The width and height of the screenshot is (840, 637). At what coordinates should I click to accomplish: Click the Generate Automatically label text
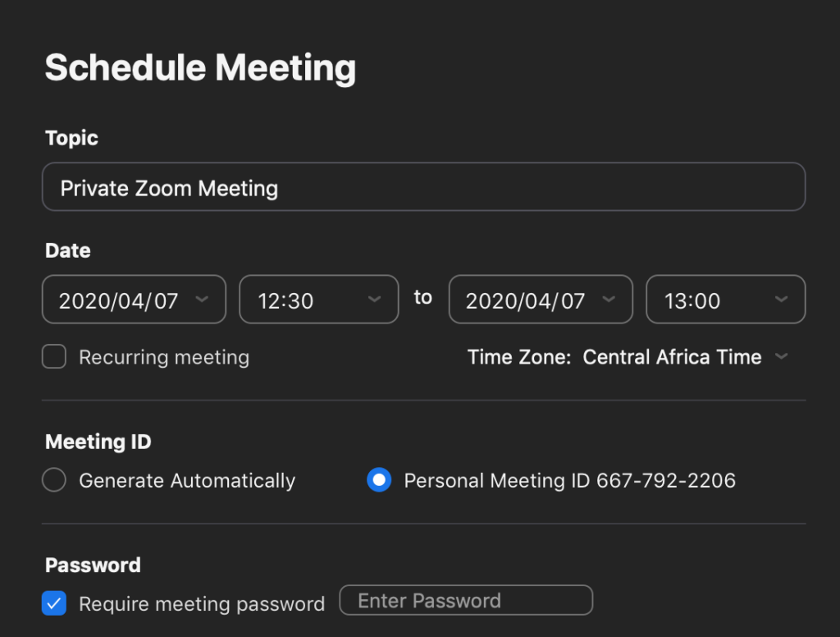pyautogui.click(x=187, y=480)
